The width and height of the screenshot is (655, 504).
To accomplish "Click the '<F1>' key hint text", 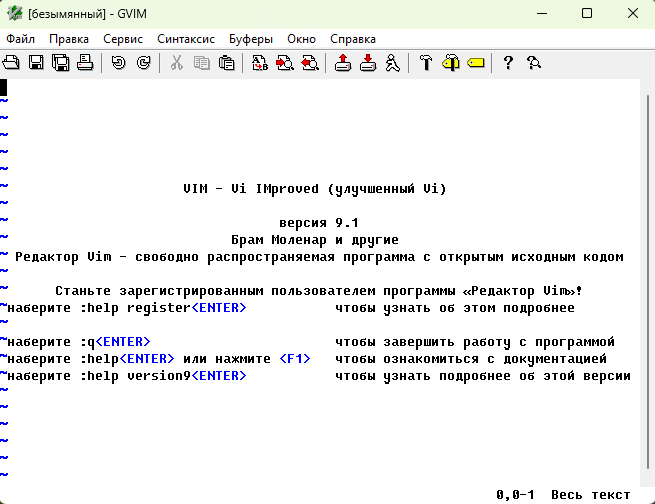I will click(x=295, y=359).
